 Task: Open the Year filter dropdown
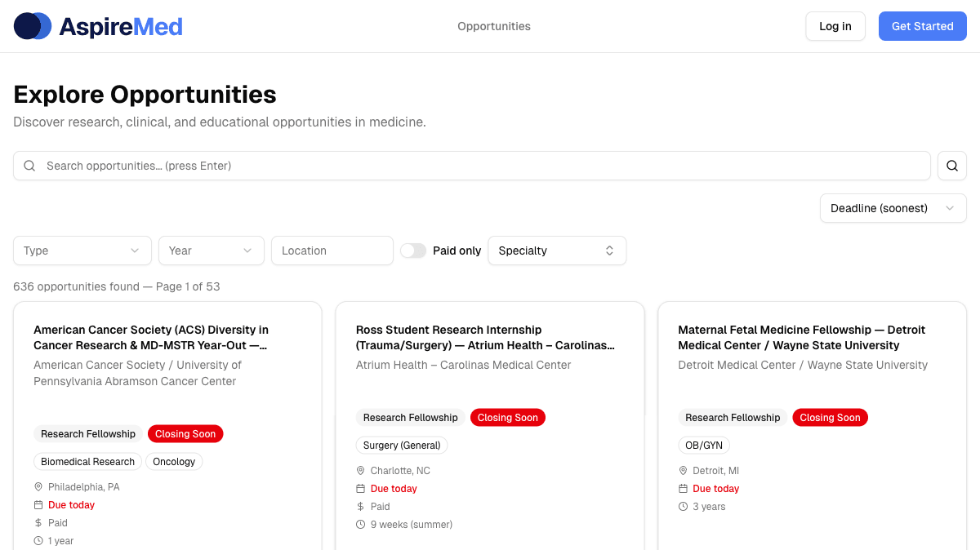[211, 251]
